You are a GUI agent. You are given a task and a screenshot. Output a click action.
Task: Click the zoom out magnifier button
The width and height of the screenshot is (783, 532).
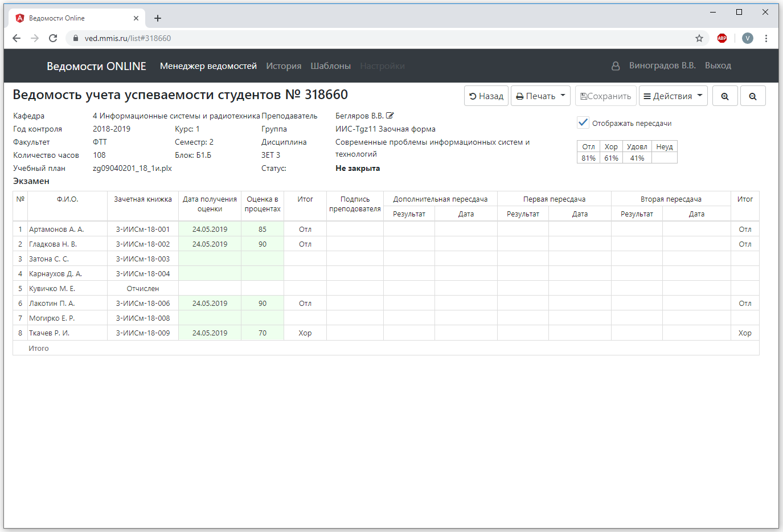(x=752, y=96)
